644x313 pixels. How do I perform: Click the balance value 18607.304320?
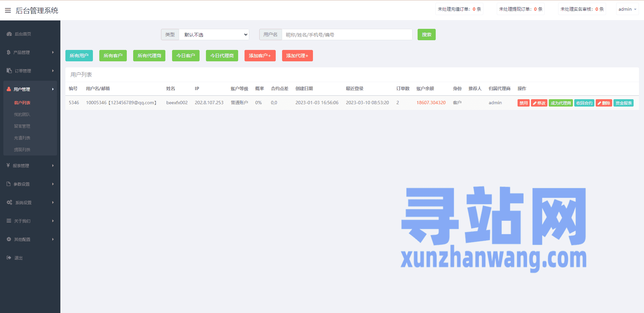(x=431, y=103)
